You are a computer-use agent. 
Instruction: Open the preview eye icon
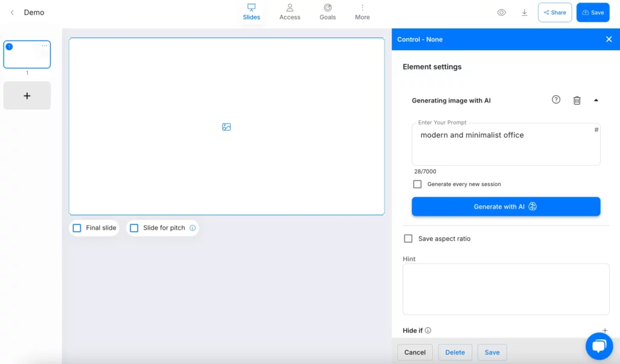pos(501,13)
